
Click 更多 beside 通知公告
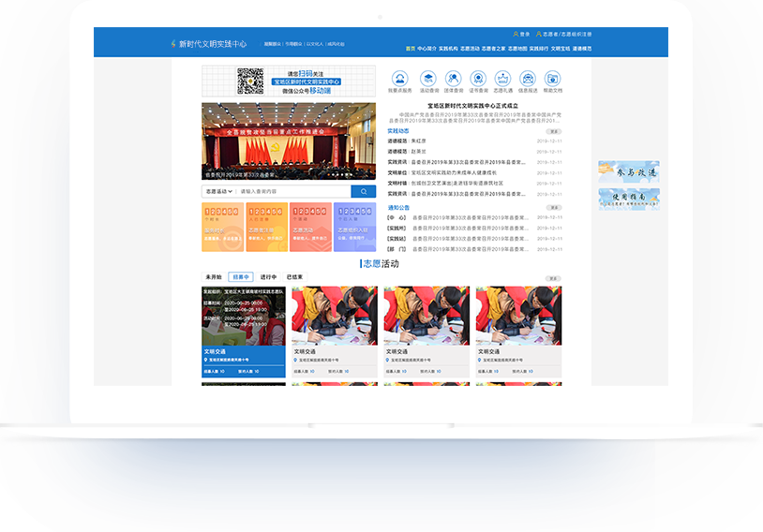tap(554, 208)
